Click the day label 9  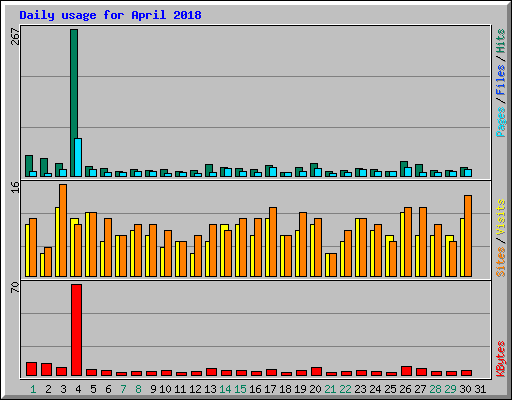pyautogui.click(x=153, y=389)
